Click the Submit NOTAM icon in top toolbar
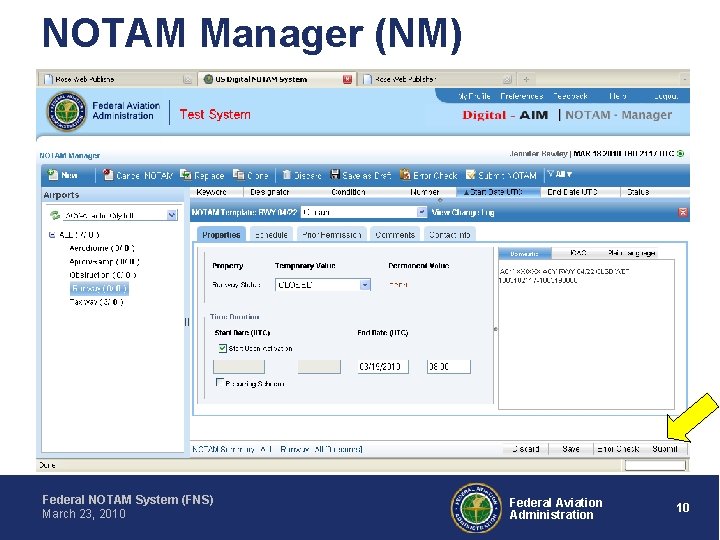This screenshot has height=540, width=720. 470,175
